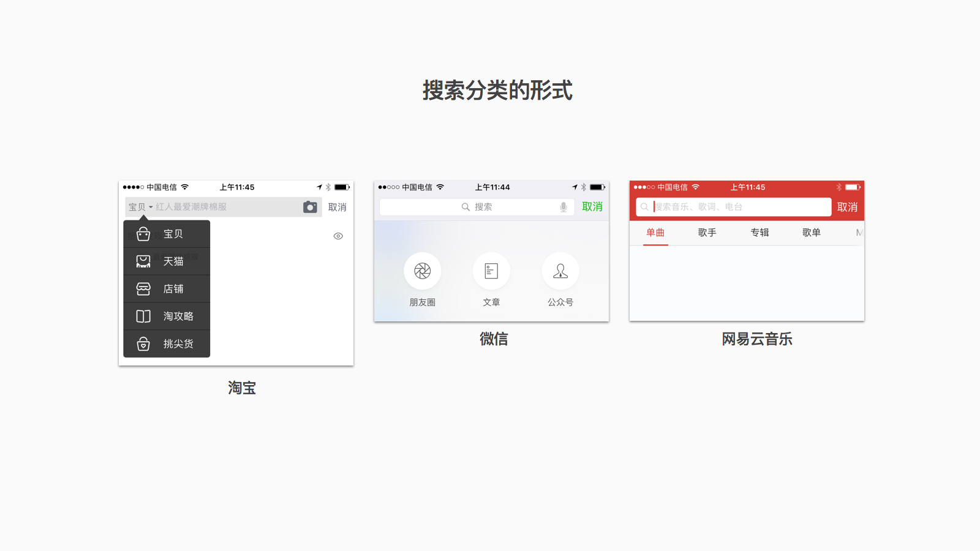Switch to the 歌手 tab
The height and width of the screenshot is (551, 980).
(x=707, y=233)
